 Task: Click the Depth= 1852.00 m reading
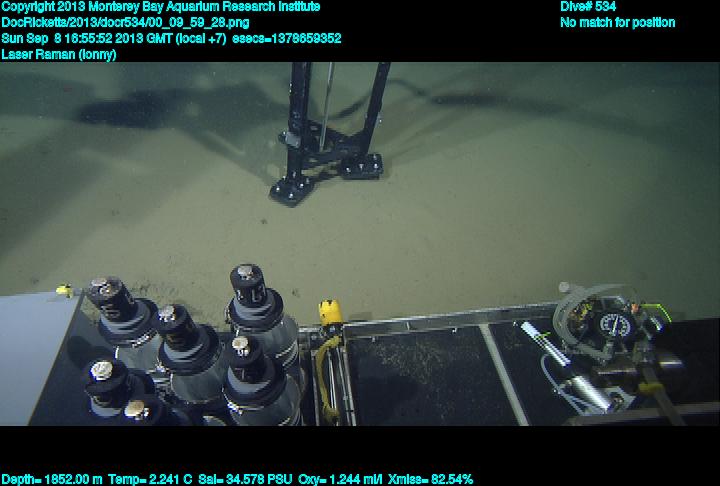click(x=52, y=480)
